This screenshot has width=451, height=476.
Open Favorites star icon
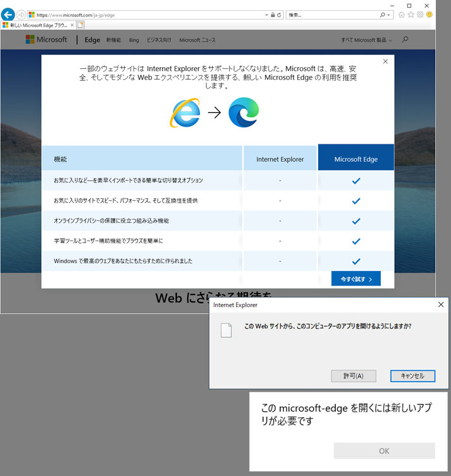[x=411, y=15]
